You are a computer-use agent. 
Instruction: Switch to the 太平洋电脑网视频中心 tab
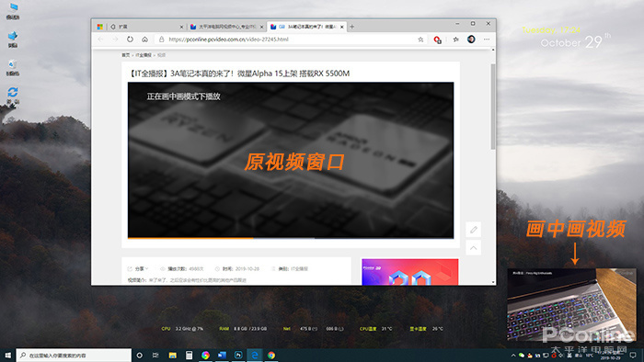pyautogui.click(x=227, y=27)
